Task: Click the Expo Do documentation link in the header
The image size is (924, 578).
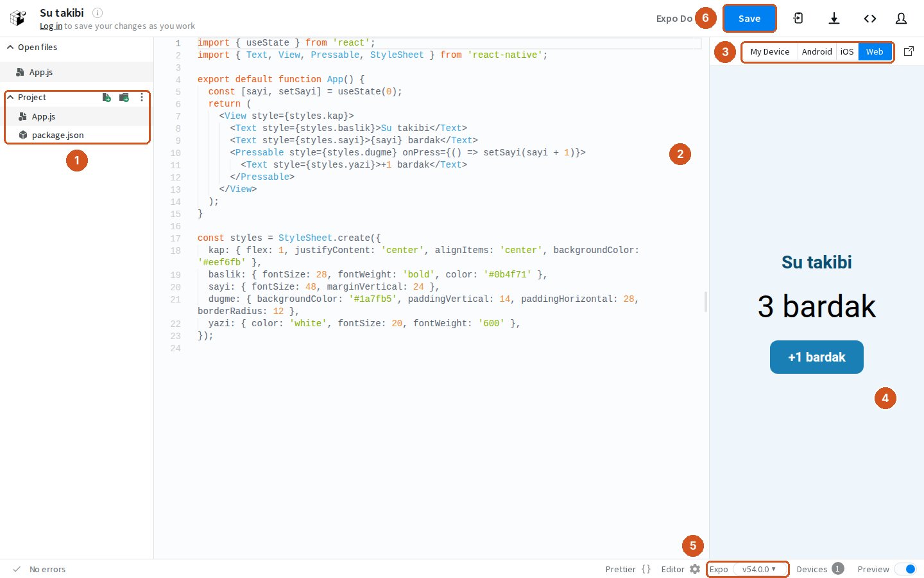Action: point(674,19)
